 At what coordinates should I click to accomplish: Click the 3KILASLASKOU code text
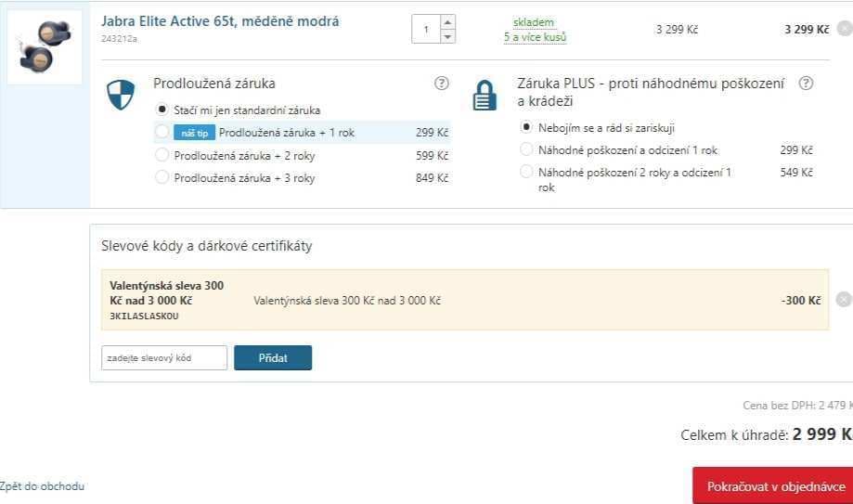tap(144, 317)
